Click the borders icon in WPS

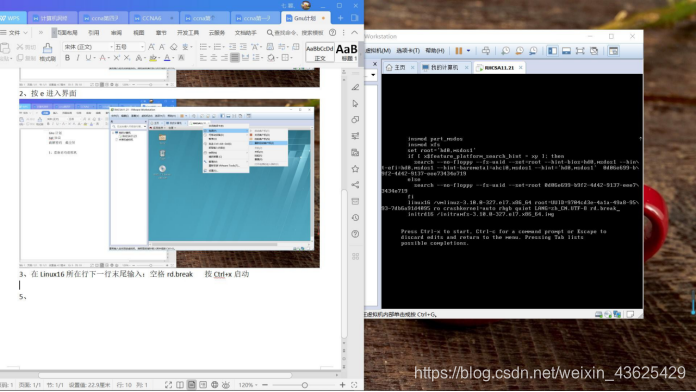click(x=285, y=58)
